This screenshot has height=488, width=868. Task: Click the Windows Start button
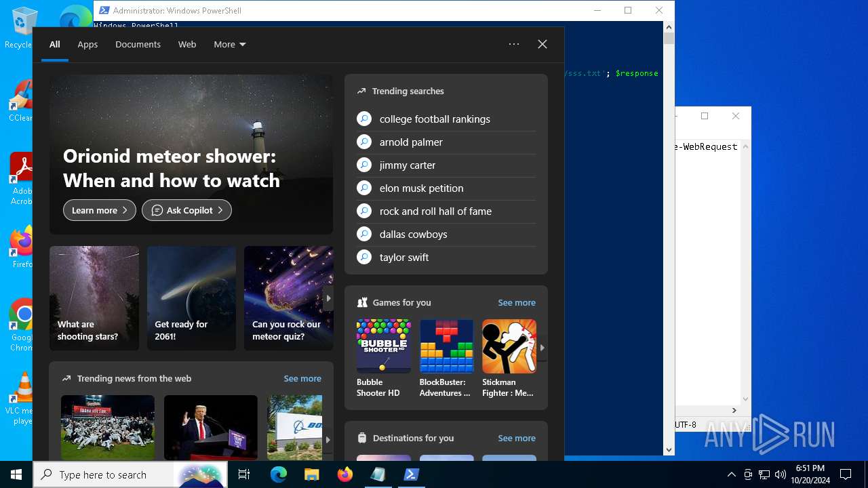[x=16, y=474]
